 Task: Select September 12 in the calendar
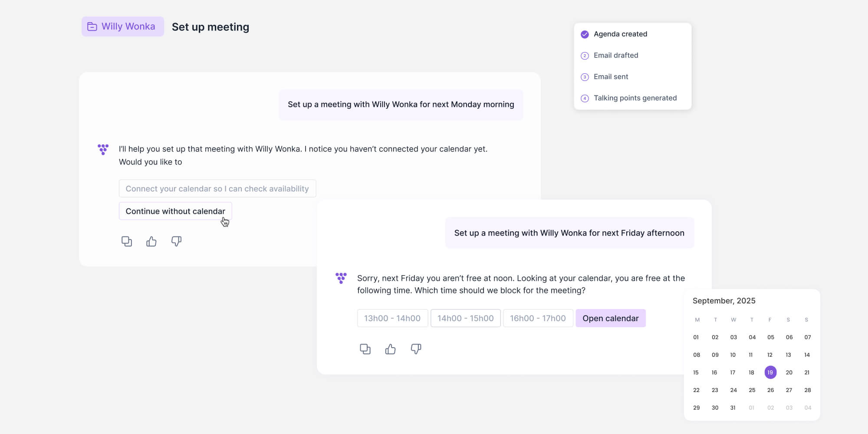click(770, 355)
